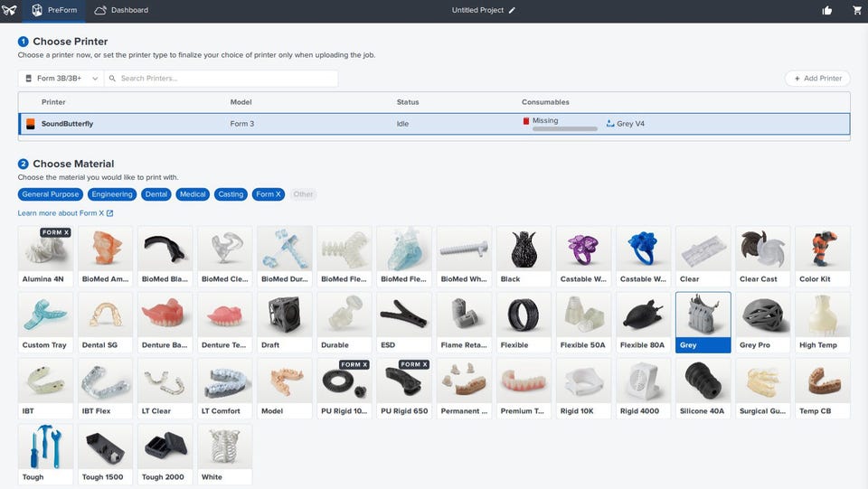The height and width of the screenshot is (489, 868).
Task: Select Temp CB material
Action: click(823, 389)
